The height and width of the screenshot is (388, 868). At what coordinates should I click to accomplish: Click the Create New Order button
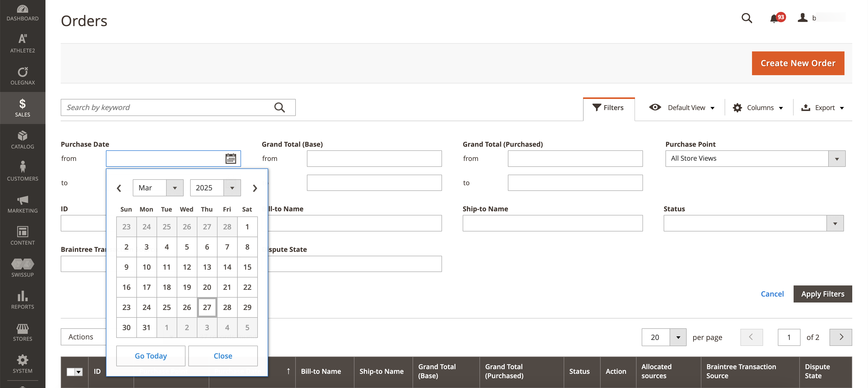(x=798, y=63)
